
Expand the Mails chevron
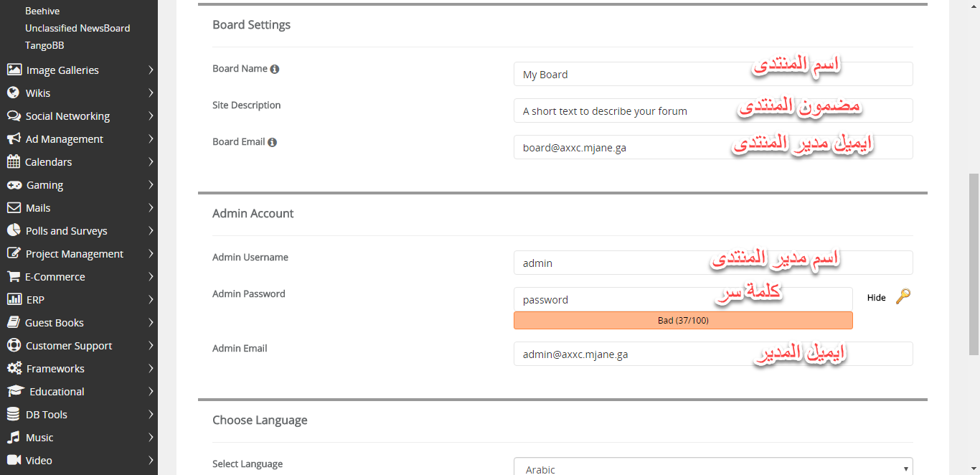(151, 207)
